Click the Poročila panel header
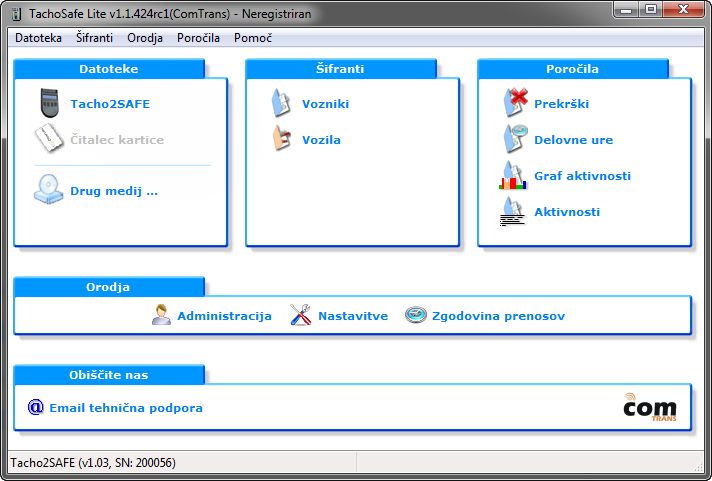This screenshot has width=712, height=481. point(573,69)
